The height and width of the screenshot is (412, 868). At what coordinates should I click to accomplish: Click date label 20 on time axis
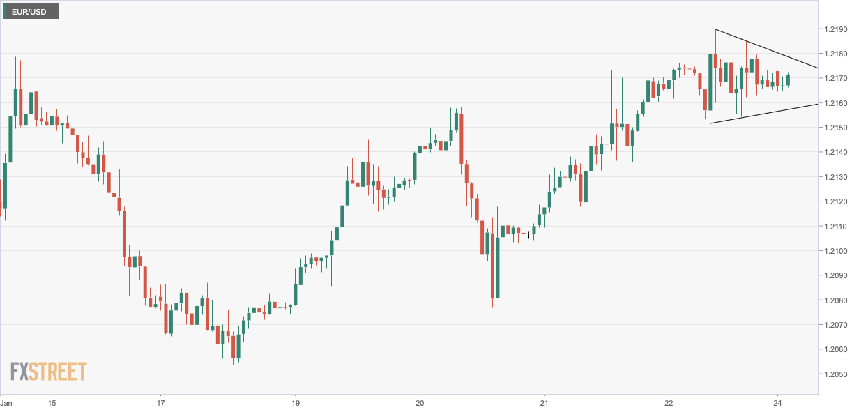pyautogui.click(x=420, y=403)
